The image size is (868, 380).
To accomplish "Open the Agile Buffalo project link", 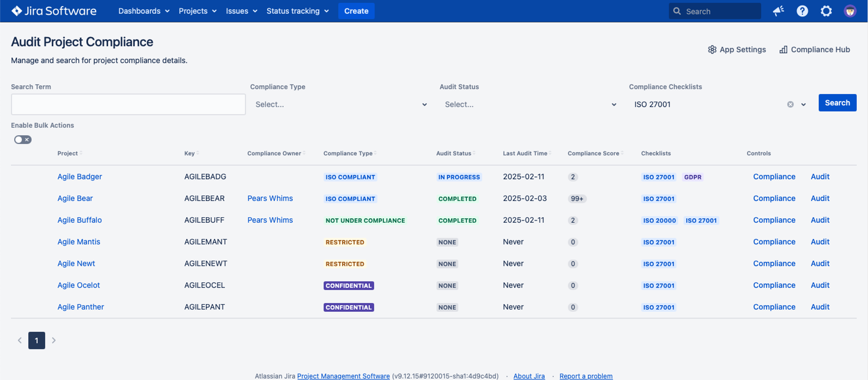I will [x=80, y=220].
